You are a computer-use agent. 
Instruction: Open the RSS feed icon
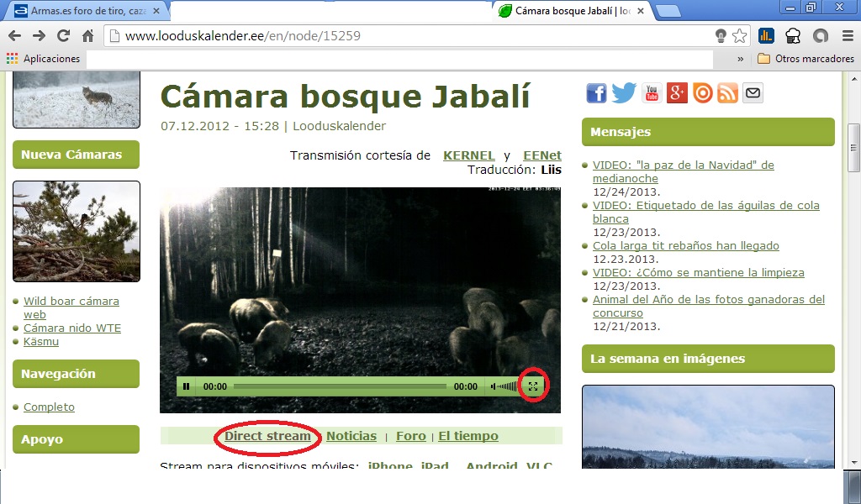(x=728, y=93)
